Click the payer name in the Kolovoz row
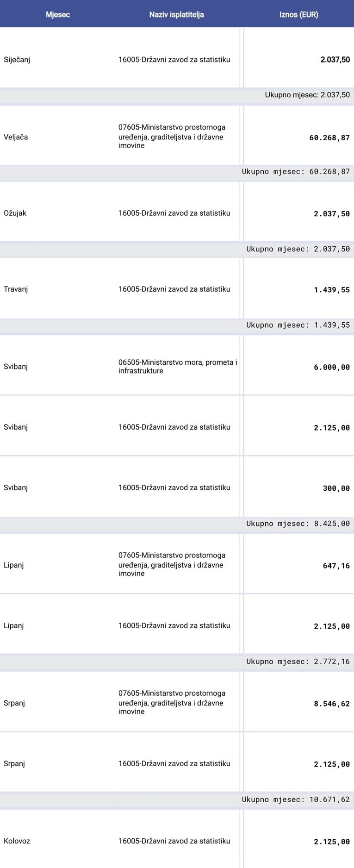This screenshot has height=868, width=354. (174, 841)
